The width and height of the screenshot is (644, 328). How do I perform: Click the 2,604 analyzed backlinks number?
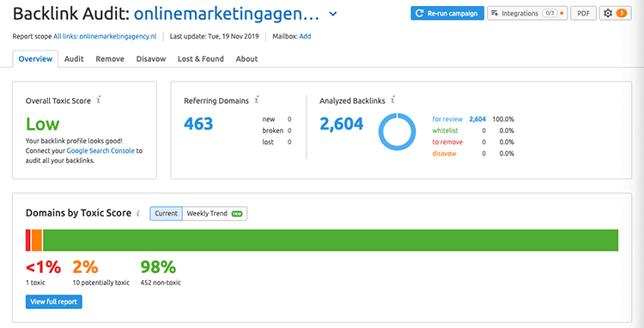(342, 124)
